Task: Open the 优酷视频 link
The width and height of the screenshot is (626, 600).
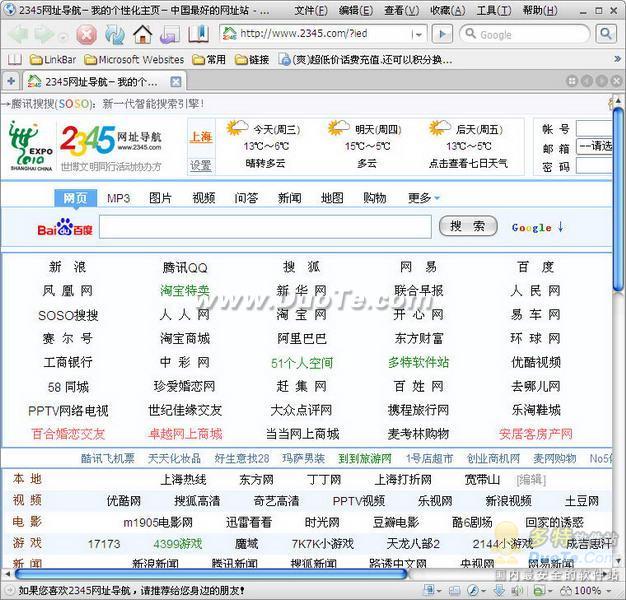Action: [536, 362]
